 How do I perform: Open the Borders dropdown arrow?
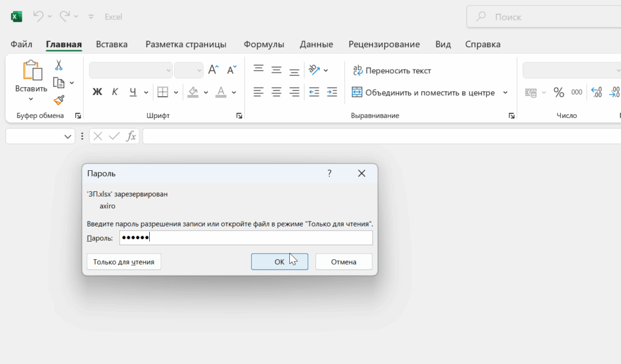[176, 93]
